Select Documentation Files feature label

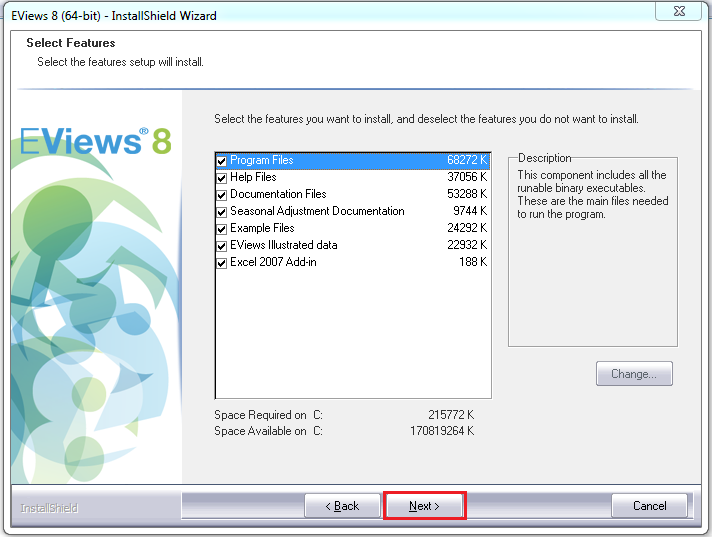point(278,194)
